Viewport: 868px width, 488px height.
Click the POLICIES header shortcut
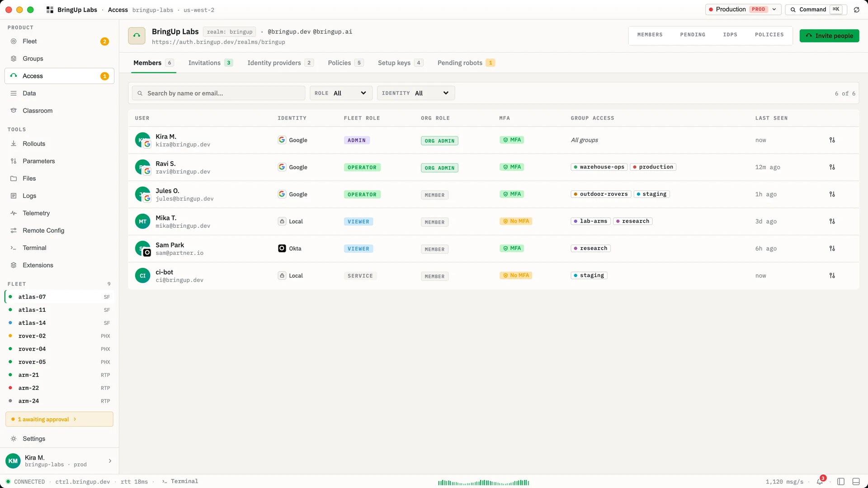pos(769,35)
